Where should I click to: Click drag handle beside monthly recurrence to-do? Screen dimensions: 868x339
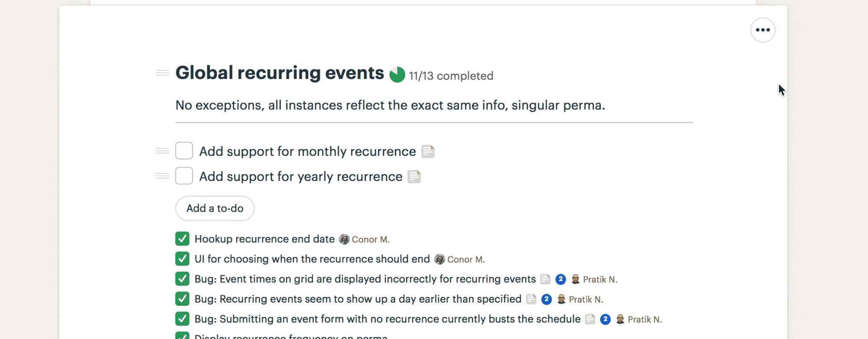pos(162,151)
